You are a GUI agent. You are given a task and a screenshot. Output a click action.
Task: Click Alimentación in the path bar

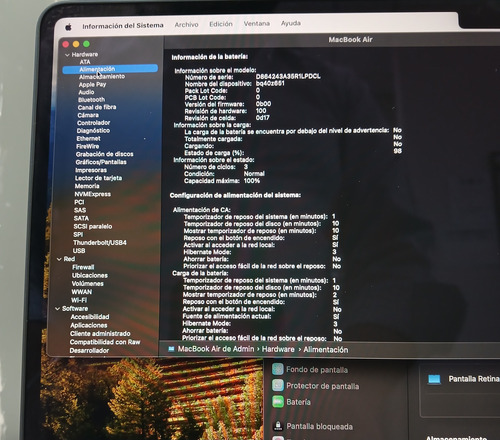pyautogui.click(x=326, y=350)
